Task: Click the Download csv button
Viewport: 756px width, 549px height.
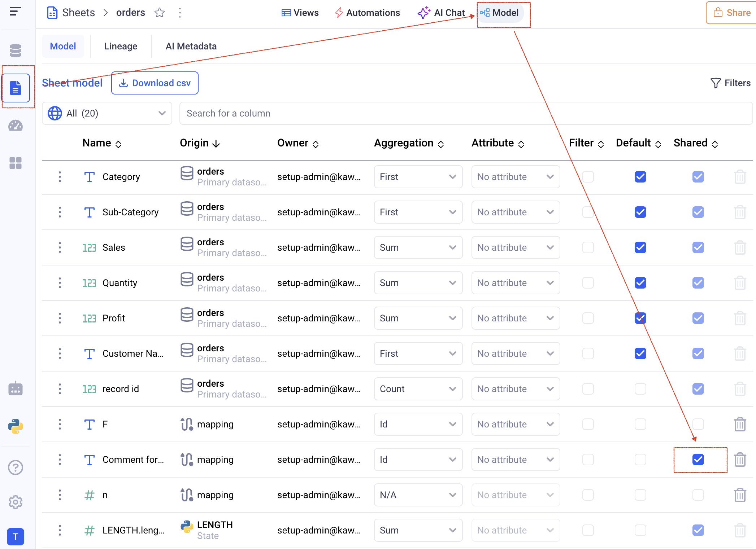Action: [x=155, y=83]
